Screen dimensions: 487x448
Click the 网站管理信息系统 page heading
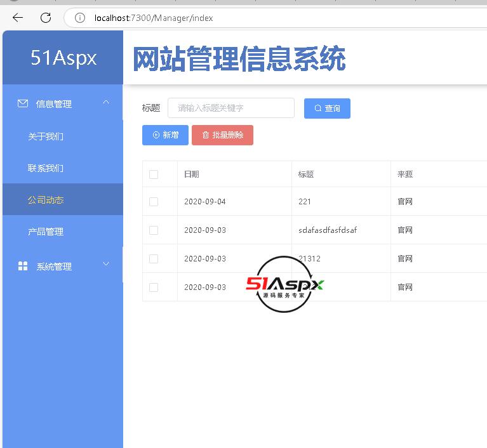(239, 58)
